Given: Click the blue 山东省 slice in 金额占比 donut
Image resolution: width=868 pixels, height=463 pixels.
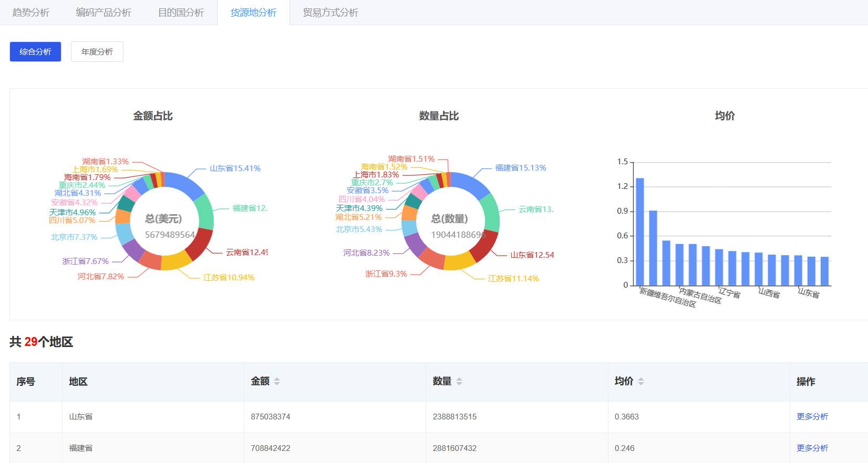Looking at the screenshot, I should 186,183.
